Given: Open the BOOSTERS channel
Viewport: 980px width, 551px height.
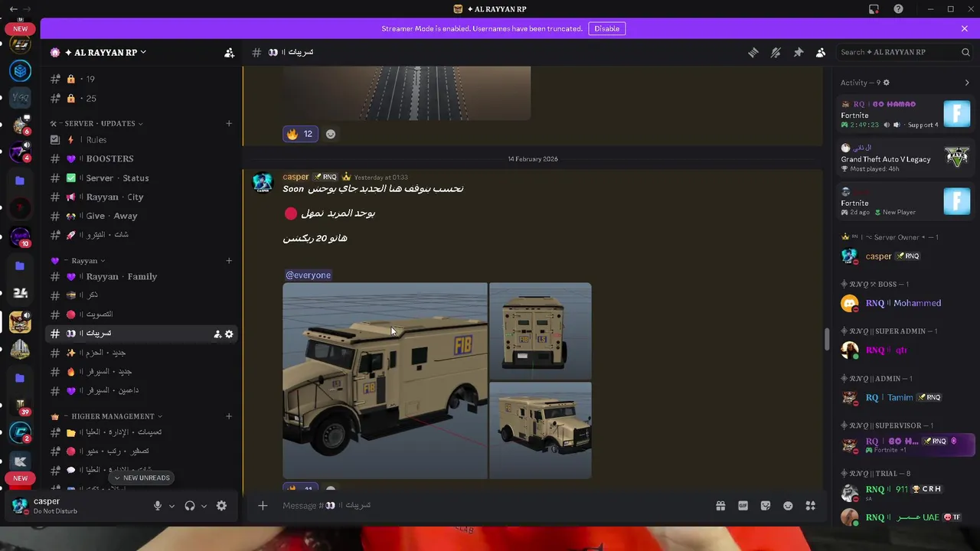Looking at the screenshot, I should click(x=142, y=158).
